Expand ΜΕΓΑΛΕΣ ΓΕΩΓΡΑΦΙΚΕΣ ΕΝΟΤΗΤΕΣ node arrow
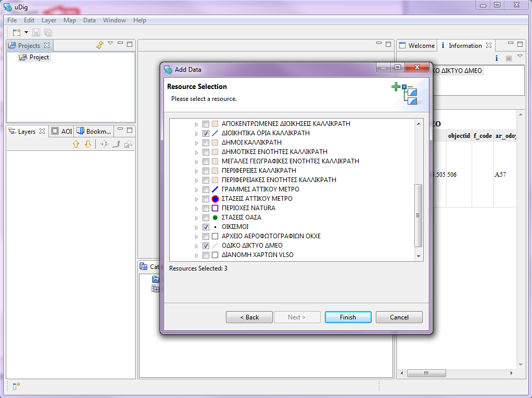Image resolution: width=532 pixels, height=398 pixels. pos(196,162)
